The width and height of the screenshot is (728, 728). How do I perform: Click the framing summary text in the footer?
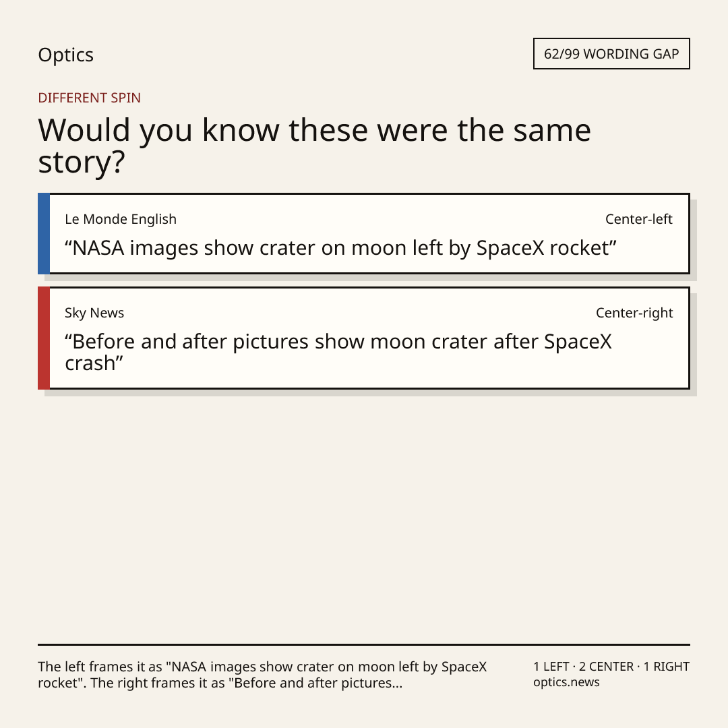[262, 675]
